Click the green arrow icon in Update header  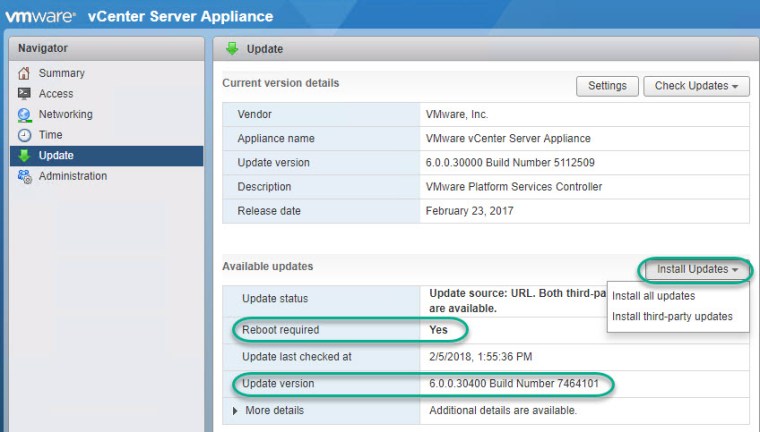coord(232,48)
